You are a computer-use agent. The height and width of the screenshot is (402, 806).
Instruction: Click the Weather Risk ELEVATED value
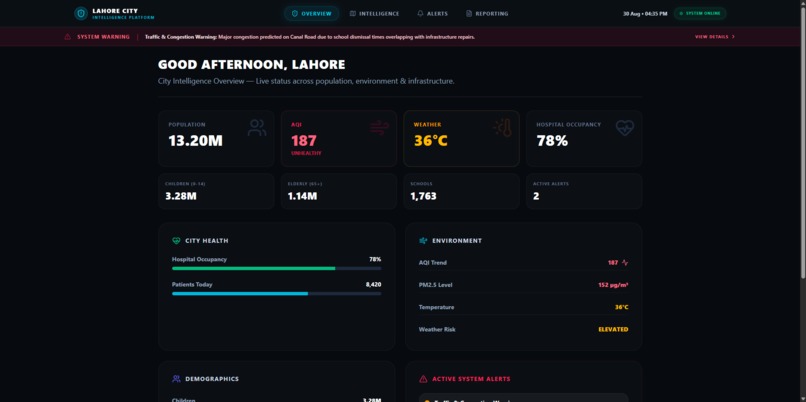[613, 330]
